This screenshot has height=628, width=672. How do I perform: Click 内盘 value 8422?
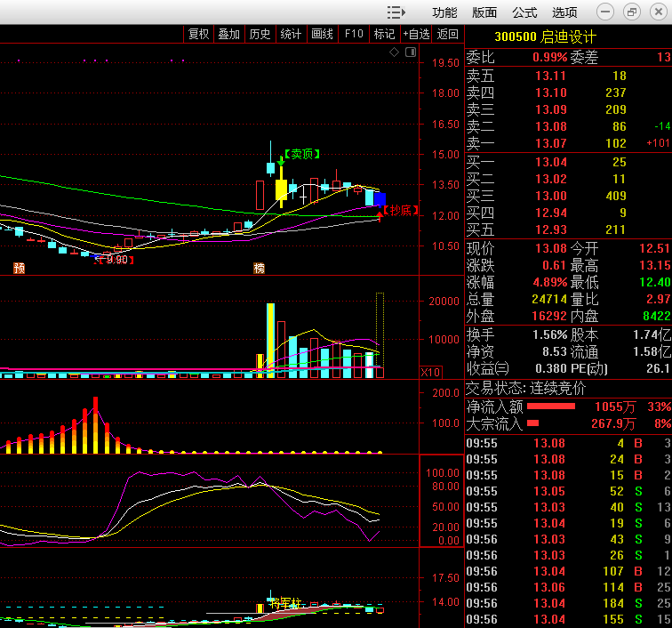tap(657, 316)
